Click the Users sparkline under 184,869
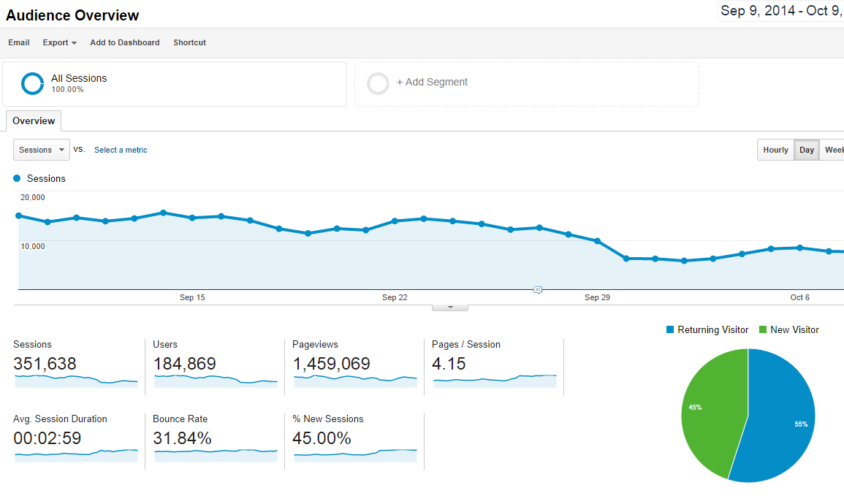The width and height of the screenshot is (844, 504). pyautogui.click(x=216, y=381)
